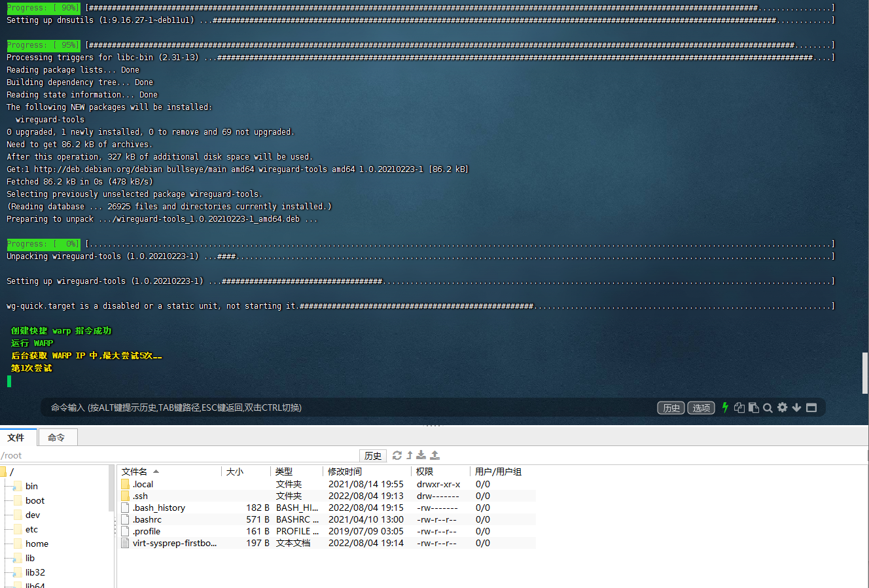Click the down-arrow scroll-to-bottom icon
The width and height of the screenshot is (869, 588).
(796, 407)
